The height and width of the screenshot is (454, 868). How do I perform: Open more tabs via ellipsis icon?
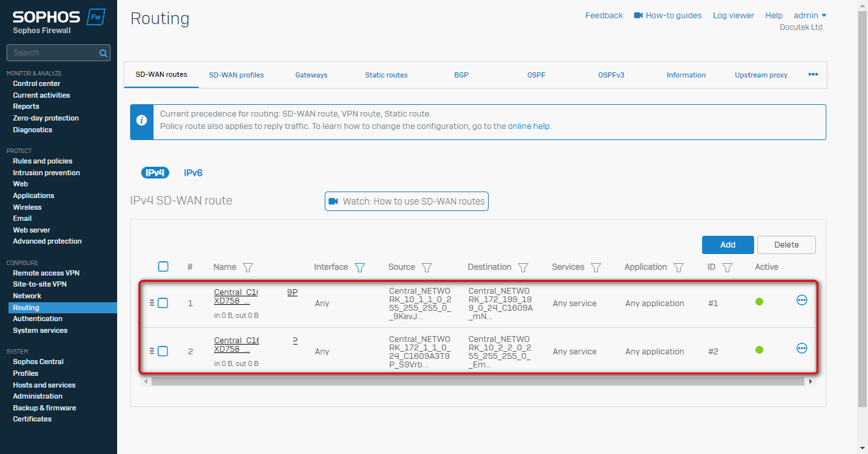click(813, 75)
